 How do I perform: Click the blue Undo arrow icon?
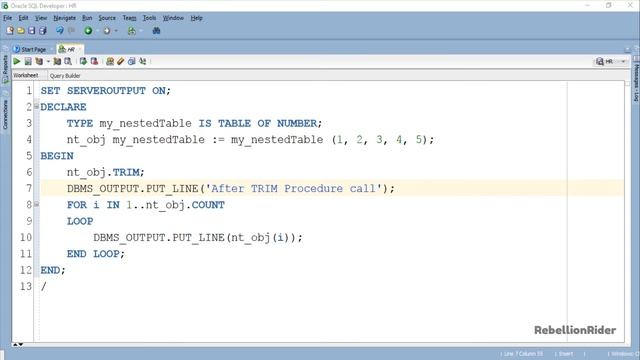[60, 31]
